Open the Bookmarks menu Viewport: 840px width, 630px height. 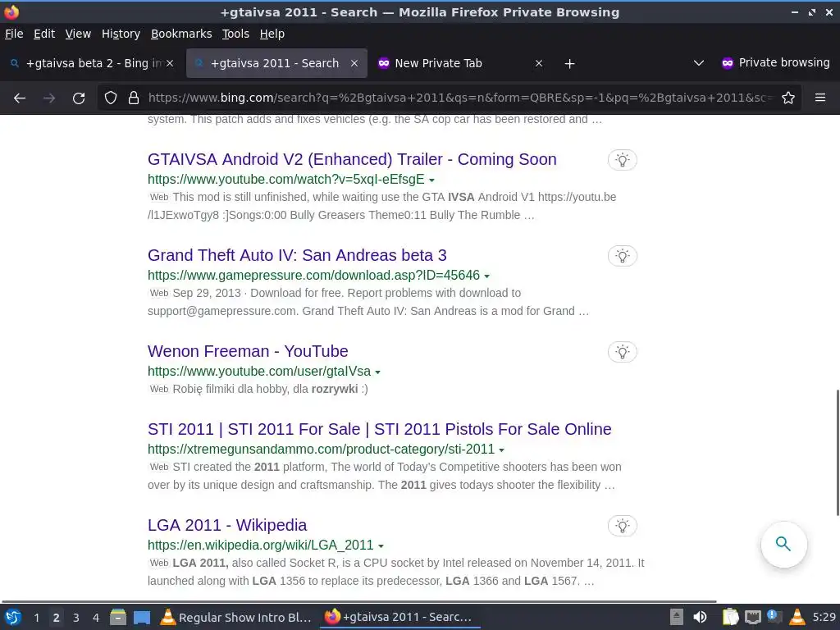pyautogui.click(x=181, y=34)
